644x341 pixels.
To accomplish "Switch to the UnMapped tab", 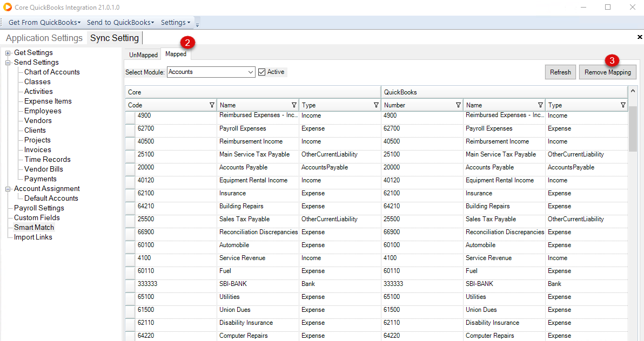I will [x=143, y=55].
